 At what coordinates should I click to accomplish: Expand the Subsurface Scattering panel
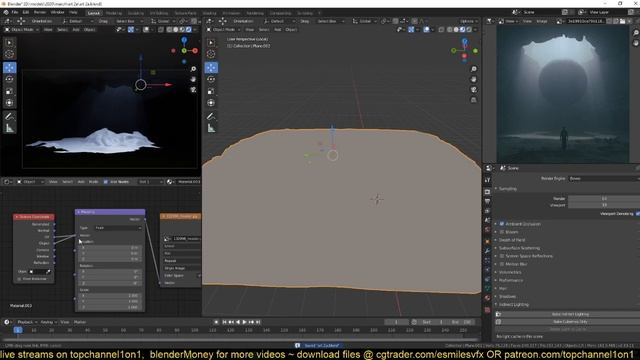519,248
